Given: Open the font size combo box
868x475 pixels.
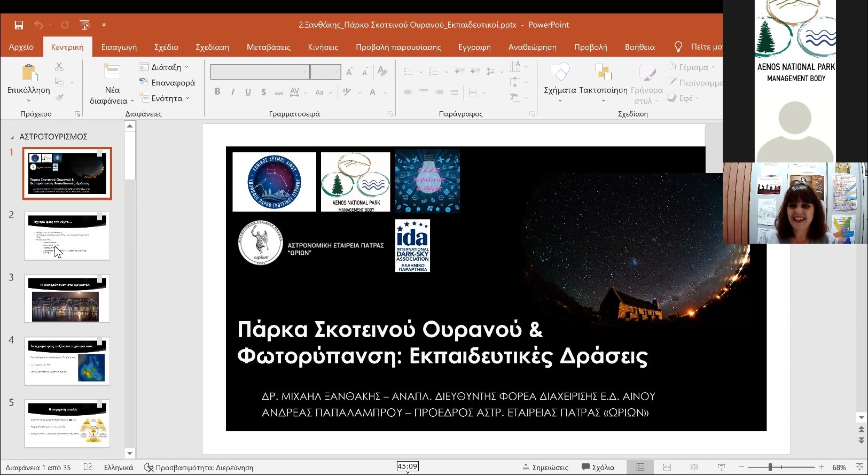Looking at the screenshot, I should (x=325, y=72).
